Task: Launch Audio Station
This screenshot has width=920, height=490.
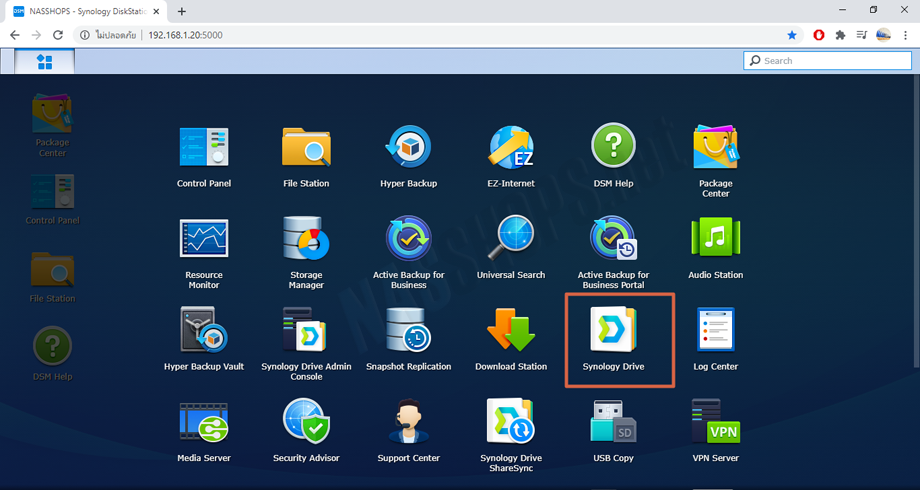Action: pos(715,248)
